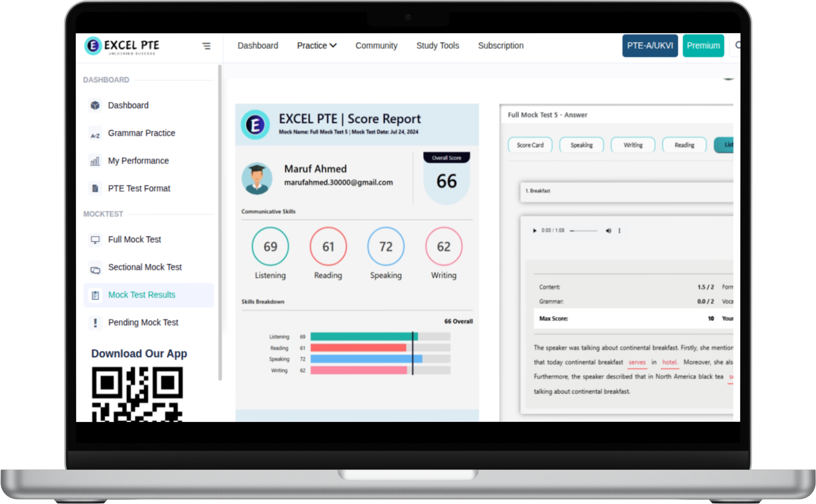
Task: Click the email marufahmed.30000@gmail.com
Action: [x=338, y=183]
